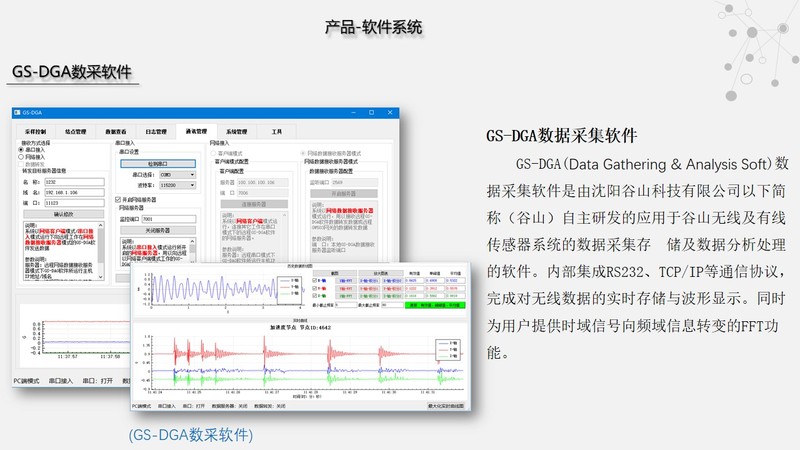Click the 最大化实时曲线图 button
This screenshot has width=800, height=450.
click(446, 406)
